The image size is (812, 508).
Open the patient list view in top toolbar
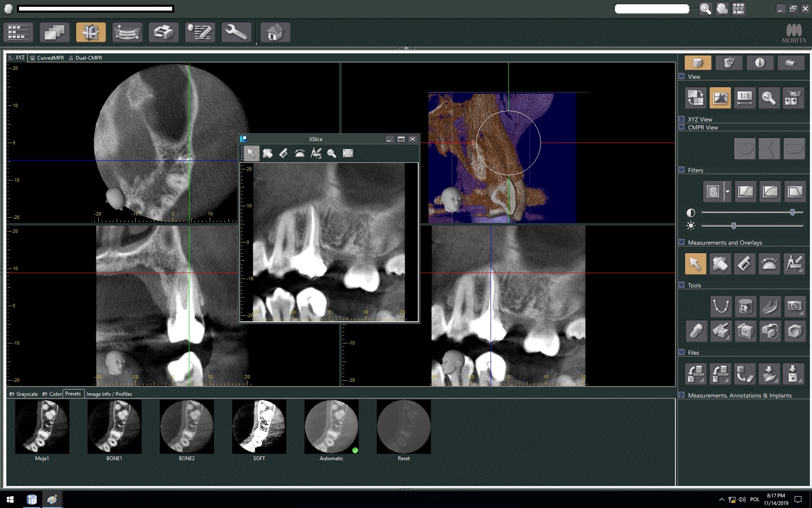click(x=18, y=32)
